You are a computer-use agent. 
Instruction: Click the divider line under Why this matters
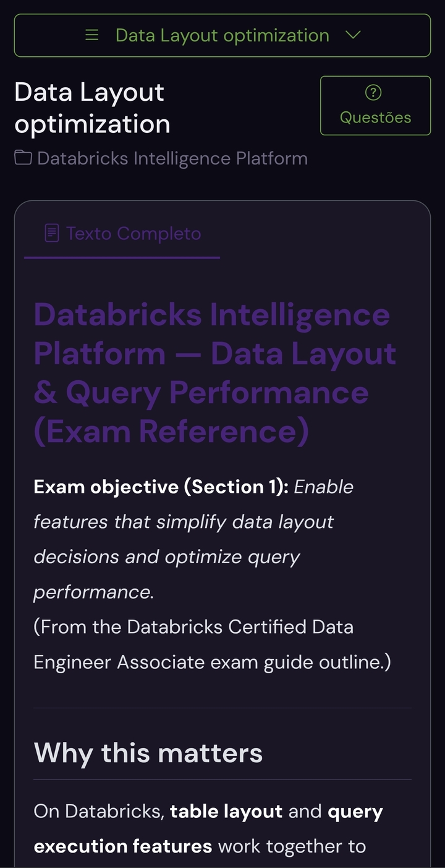point(222,780)
